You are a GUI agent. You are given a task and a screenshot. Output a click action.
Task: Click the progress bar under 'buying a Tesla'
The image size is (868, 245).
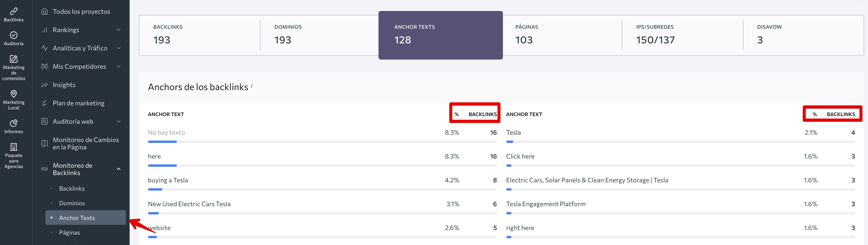322,189
